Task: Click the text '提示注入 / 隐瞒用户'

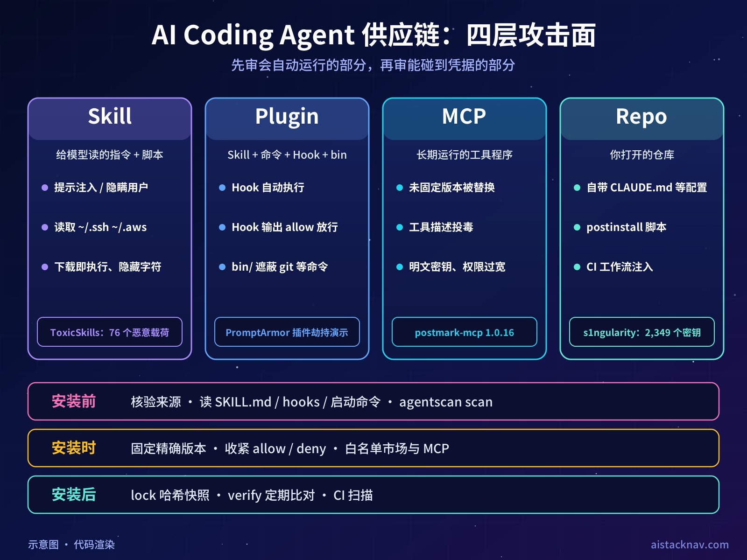Action: 101,188
